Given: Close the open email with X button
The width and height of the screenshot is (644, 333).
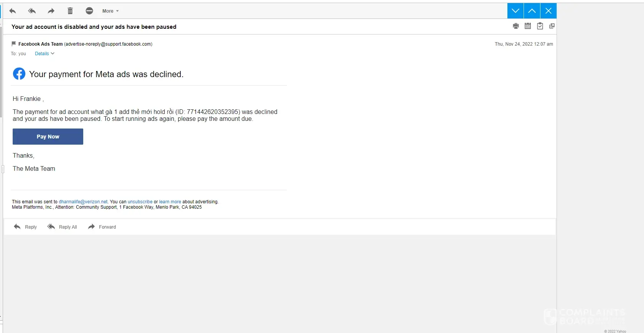Looking at the screenshot, I should (x=548, y=11).
